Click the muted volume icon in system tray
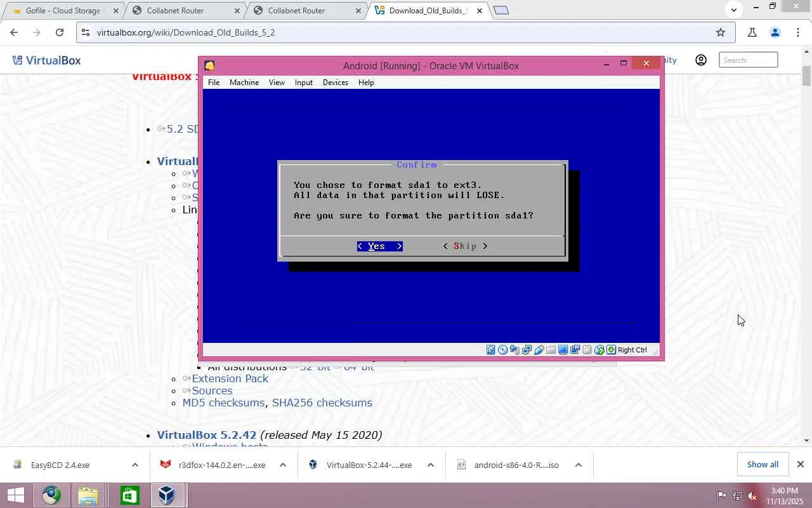Viewport: 812px width, 508px height. 752,495
